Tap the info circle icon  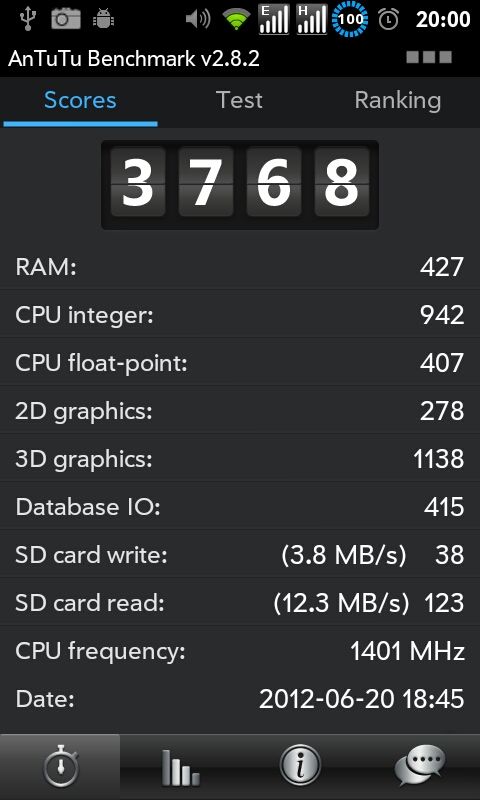(x=300, y=766)
